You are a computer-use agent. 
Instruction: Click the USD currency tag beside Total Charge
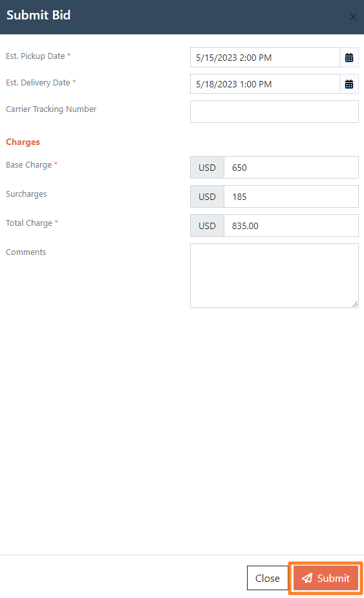[208, 226]
